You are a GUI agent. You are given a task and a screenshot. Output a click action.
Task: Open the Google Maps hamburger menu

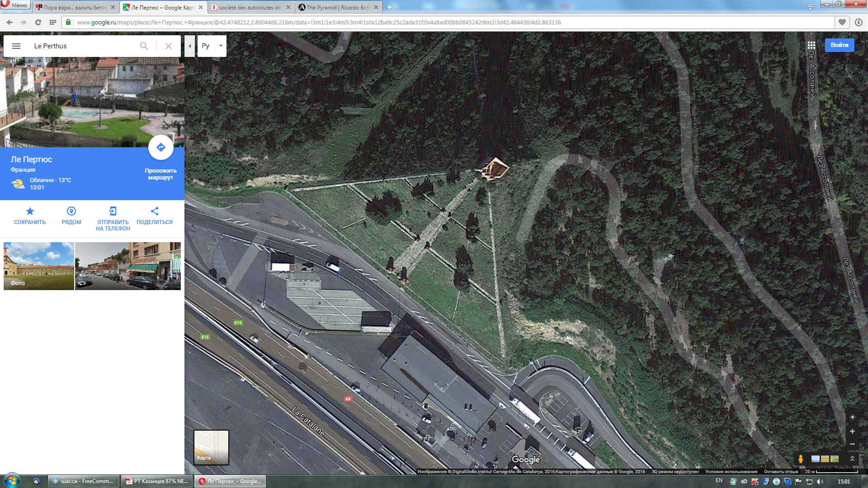pyautogui.click(x=16, y=46)
